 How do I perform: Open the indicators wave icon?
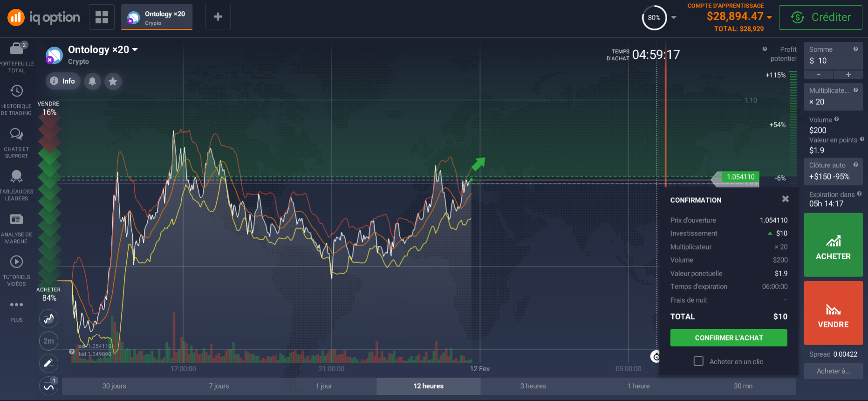pyautogui.click(x=48, y=386)
